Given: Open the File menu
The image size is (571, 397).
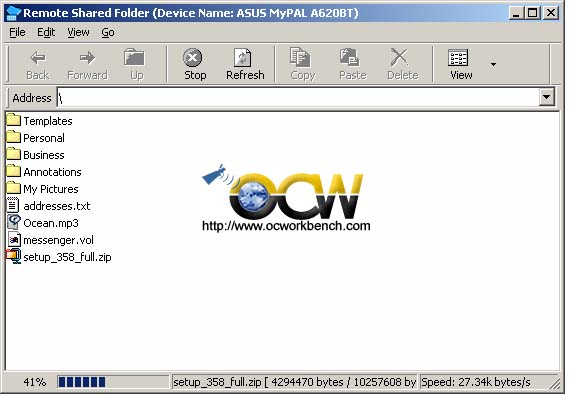Looking at the screenshot, I should [x=17, y=32].
